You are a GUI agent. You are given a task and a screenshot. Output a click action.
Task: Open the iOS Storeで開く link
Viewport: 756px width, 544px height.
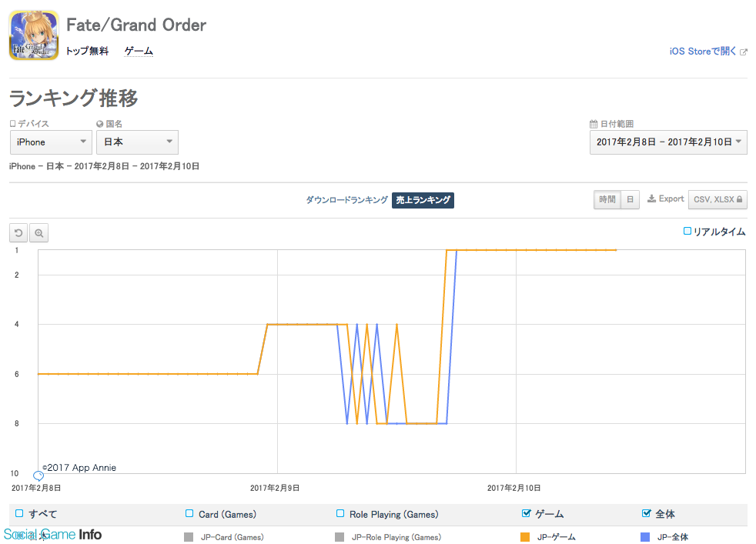click(x=702, y=52)
